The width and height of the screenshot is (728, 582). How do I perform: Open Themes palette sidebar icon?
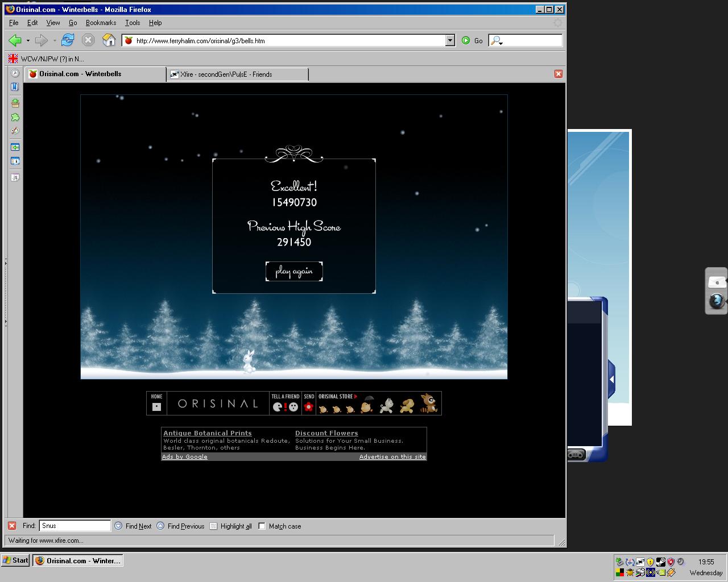[x=15, y=131]
